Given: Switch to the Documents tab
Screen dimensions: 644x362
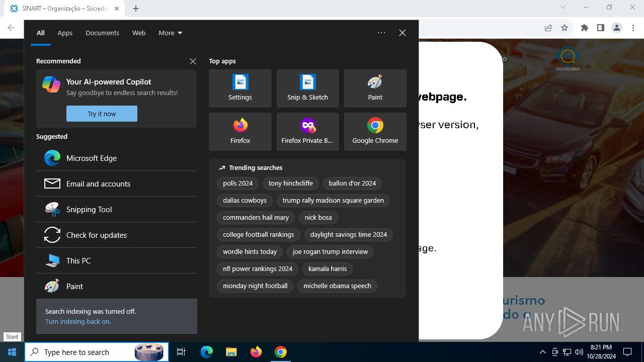Looking at the screenshot, I should point(102,33).
